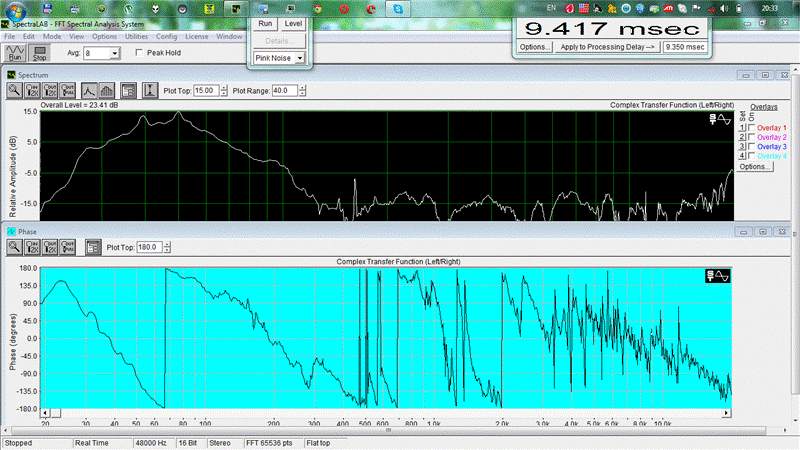Open the View menu
The image size is (800, 450).
(x=77, y=37)
